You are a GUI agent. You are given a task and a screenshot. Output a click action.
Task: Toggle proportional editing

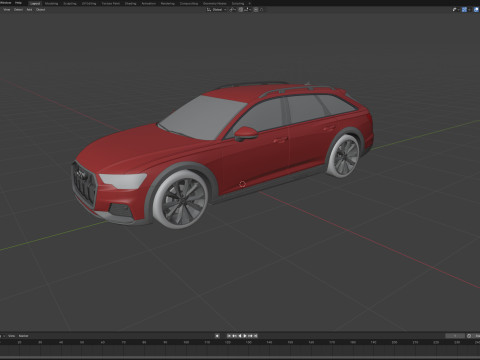point(256,10)
